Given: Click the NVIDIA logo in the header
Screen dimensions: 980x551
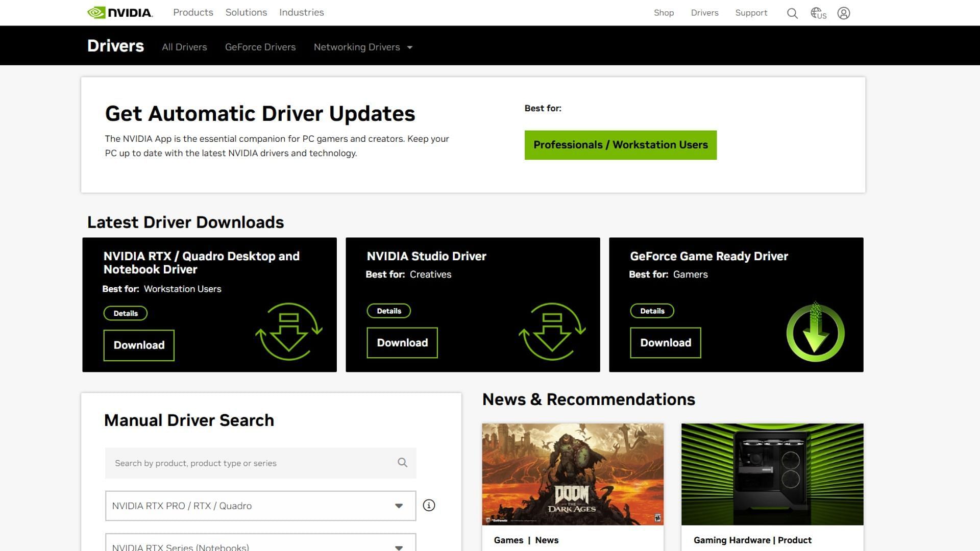Looking at the screenshot, I should [120, 12].
